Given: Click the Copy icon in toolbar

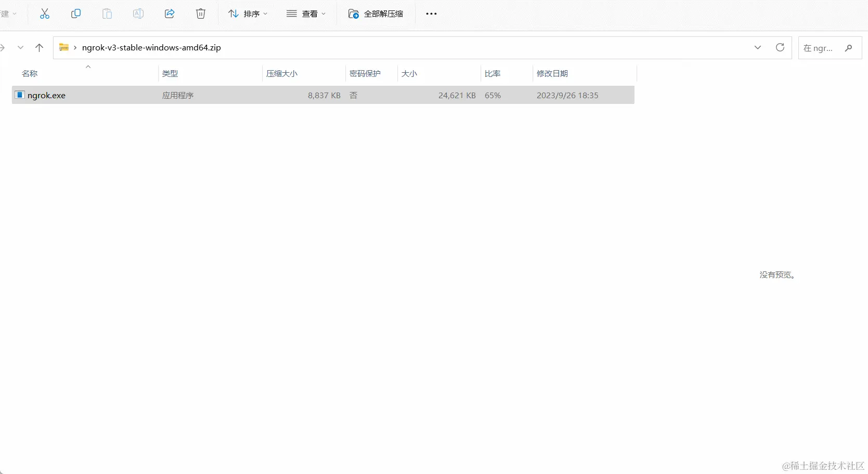Looking at the screenshot, I should pyautogui.click(x=76, y=14).
